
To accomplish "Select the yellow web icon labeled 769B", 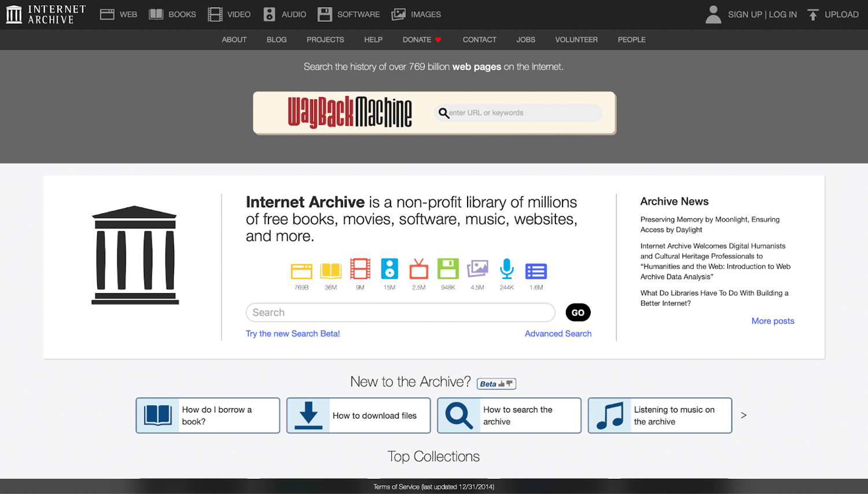I will 301,270.
